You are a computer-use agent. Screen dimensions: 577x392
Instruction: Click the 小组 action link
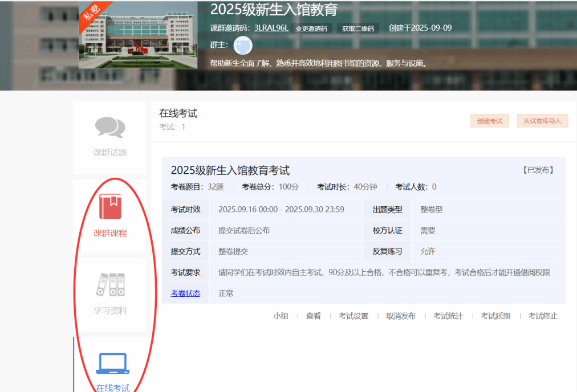[281, 316]
